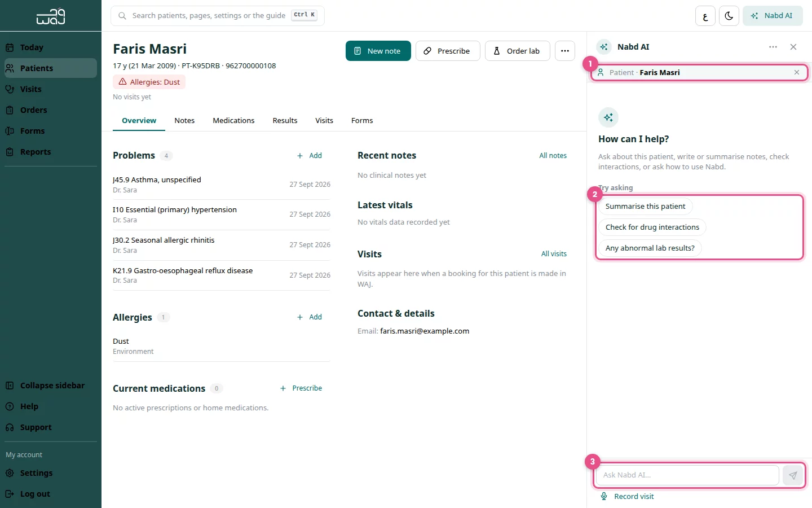812x508 pixels.
Task: Open the J45.9 Asthma, unspecified problem
Action: pos(222,185)
